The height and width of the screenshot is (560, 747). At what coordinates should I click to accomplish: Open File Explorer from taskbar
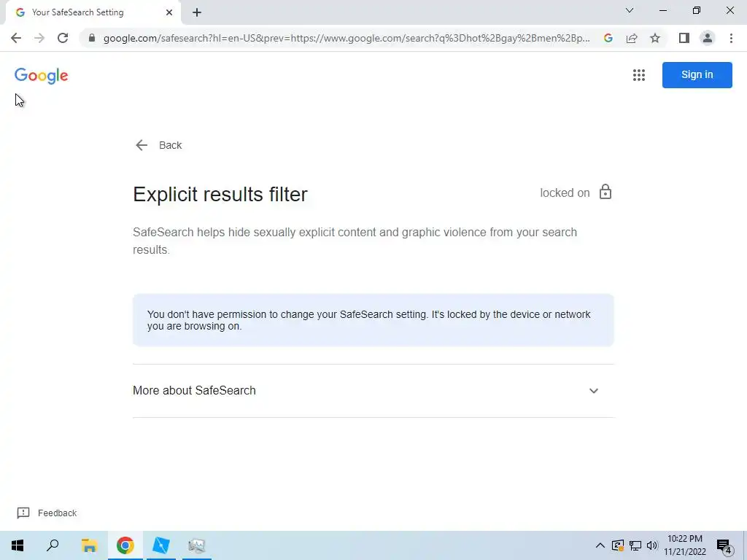click(89, 545)
